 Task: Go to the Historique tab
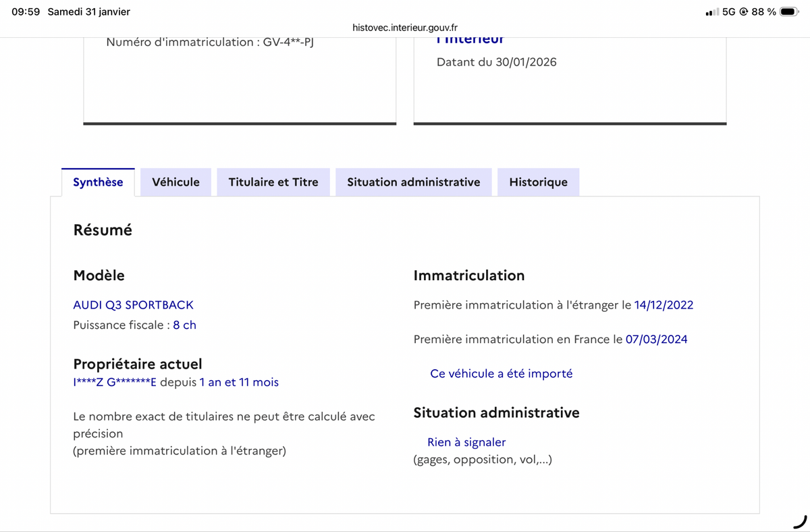pyautogui.click(x=538, y=182)
